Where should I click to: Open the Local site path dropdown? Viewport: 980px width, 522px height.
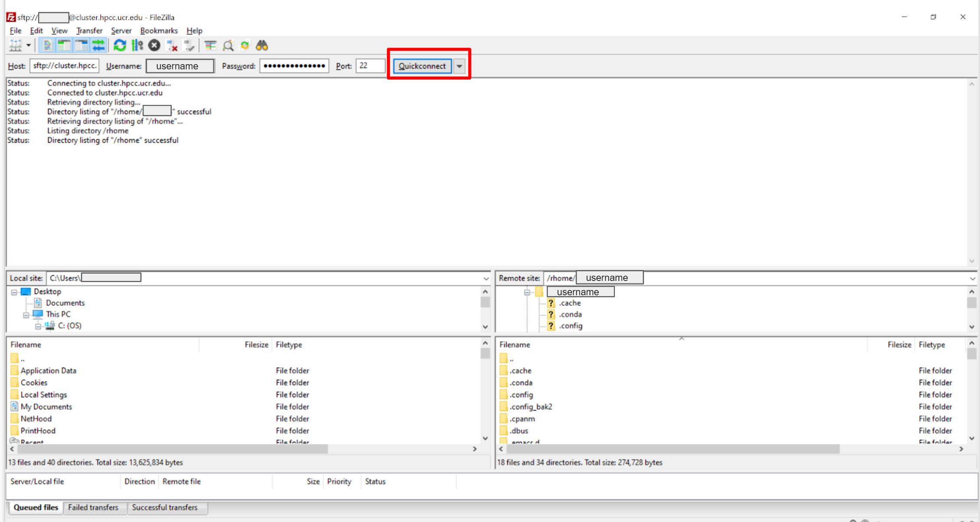[x=486, y=278]
